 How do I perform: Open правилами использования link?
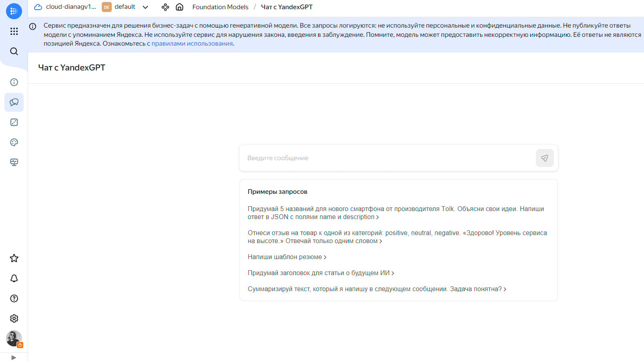coord(191,43)
